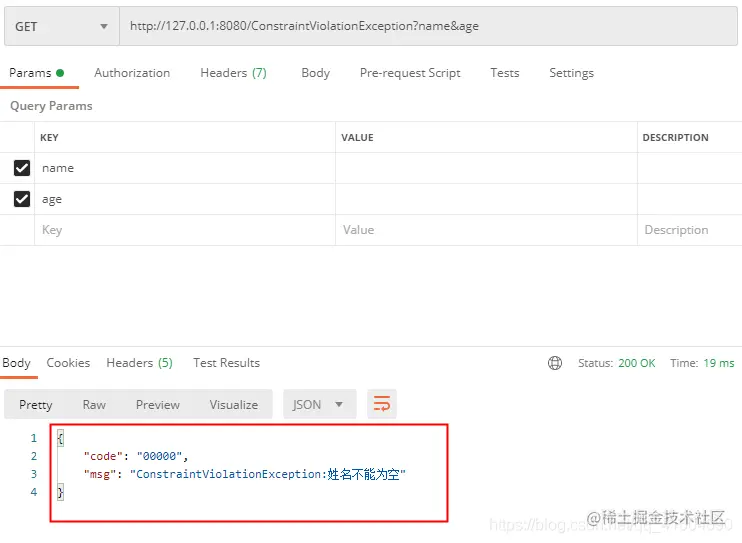The image size is (742, 543).
Task: Click the age key cell
Action: 185,199
